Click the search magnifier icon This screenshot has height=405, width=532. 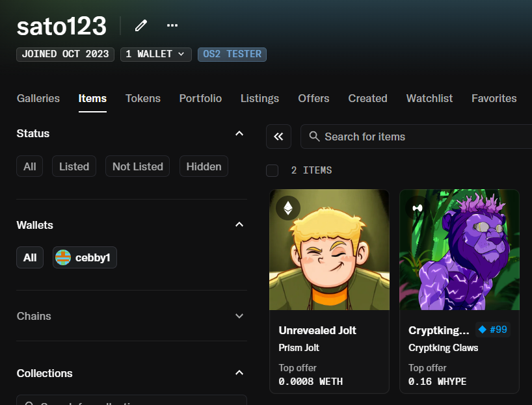point(314,137)
